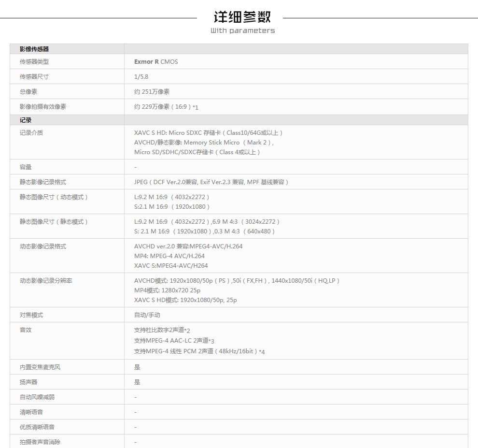Click the 内置变焦麦克风 row label
The image size is (478, 448).
(40, 367)
